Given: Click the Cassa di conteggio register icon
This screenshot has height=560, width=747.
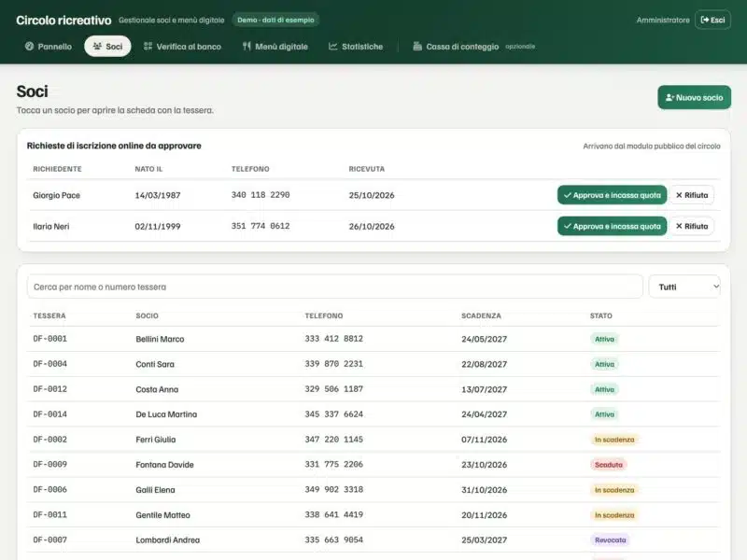Looking at the screenshot, I should 417,46.
